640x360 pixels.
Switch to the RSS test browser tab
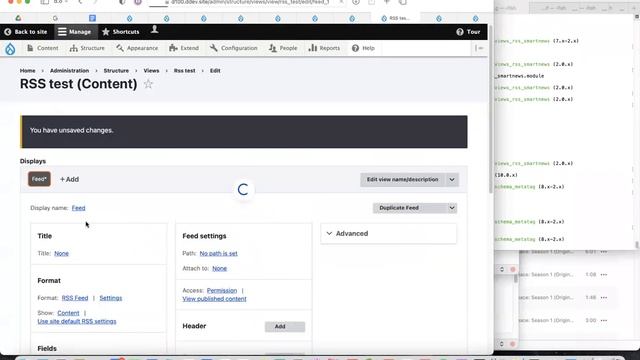pos(396,18)
